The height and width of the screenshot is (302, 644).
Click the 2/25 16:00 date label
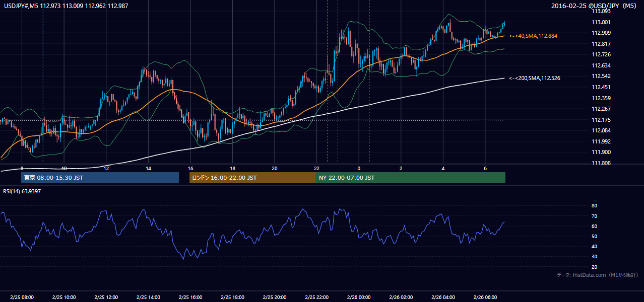click(x=190, y=297)
